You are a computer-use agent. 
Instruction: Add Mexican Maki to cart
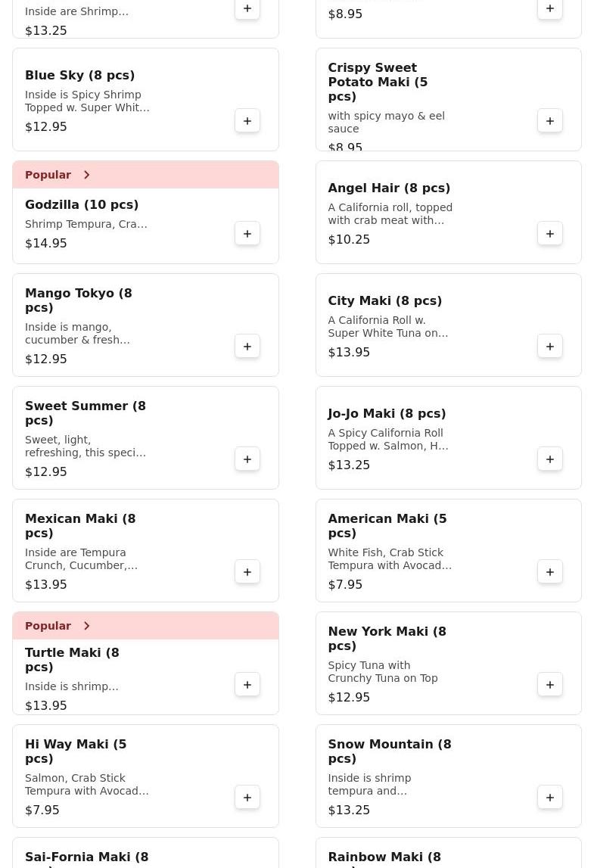click(247, 572)
